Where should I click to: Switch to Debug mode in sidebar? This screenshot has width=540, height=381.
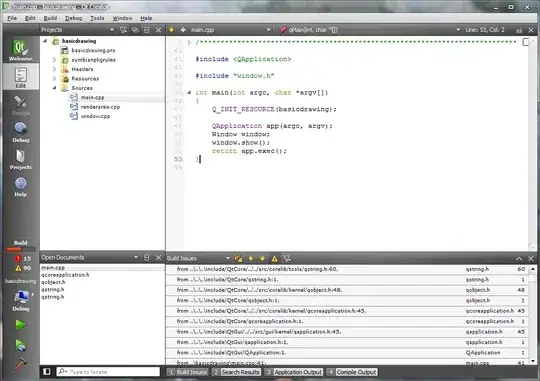[x=21, y=132]
